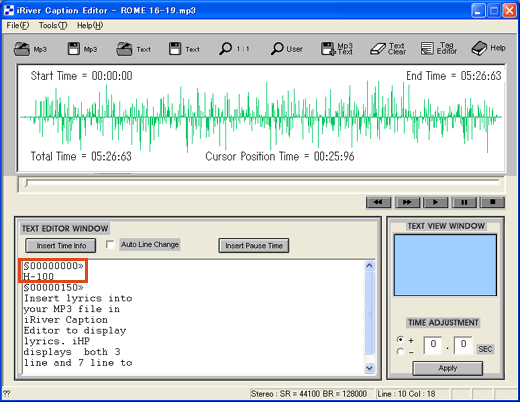The image size is (520, 402).
Task: Select the minus time adjustment radio button
Action: (400, 352)
